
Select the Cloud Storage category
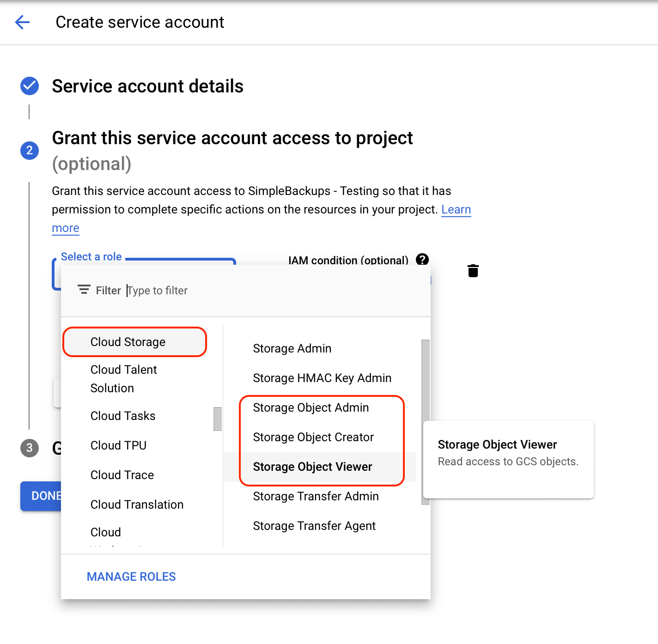coord(128,342)
